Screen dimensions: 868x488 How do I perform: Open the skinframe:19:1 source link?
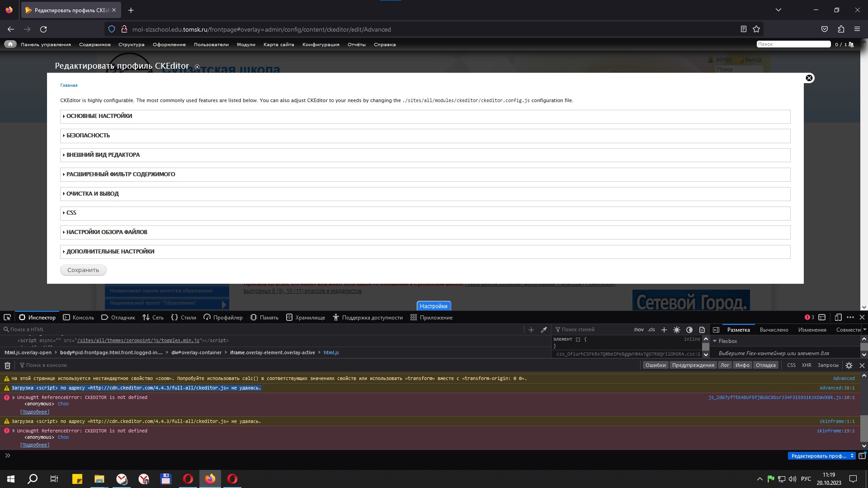835,431
